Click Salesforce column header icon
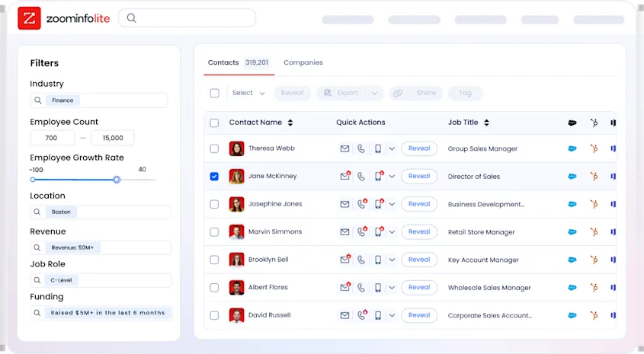The width and height of the screenshot is (644, 354). (x=572, y=123)
